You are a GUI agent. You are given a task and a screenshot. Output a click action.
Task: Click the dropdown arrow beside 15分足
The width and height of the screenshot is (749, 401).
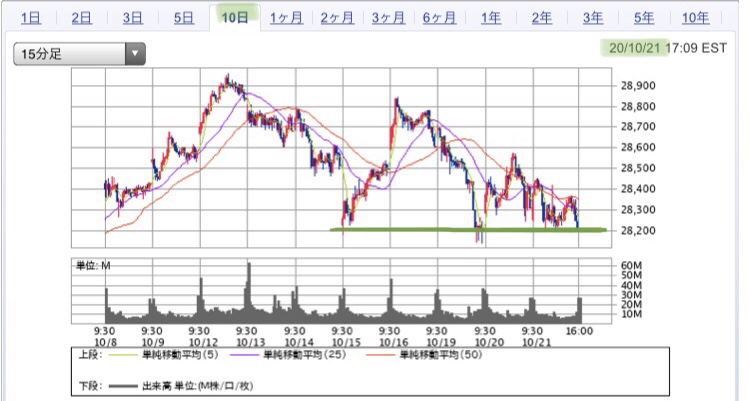(x=135, y=54)
